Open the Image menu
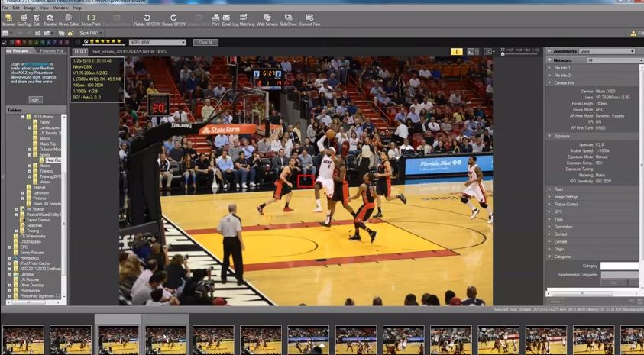The image size is (644, 355). [30, 8]
